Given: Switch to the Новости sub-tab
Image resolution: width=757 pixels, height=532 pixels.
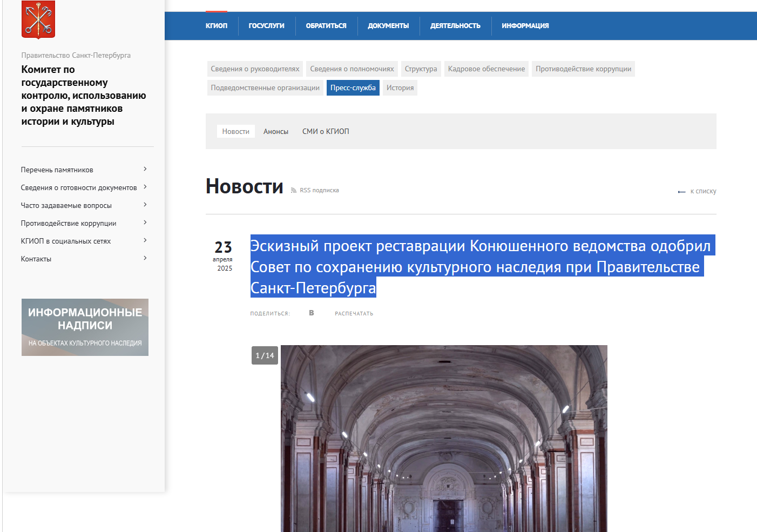Looking at the screenshot, I should click(x=236, y=131).
